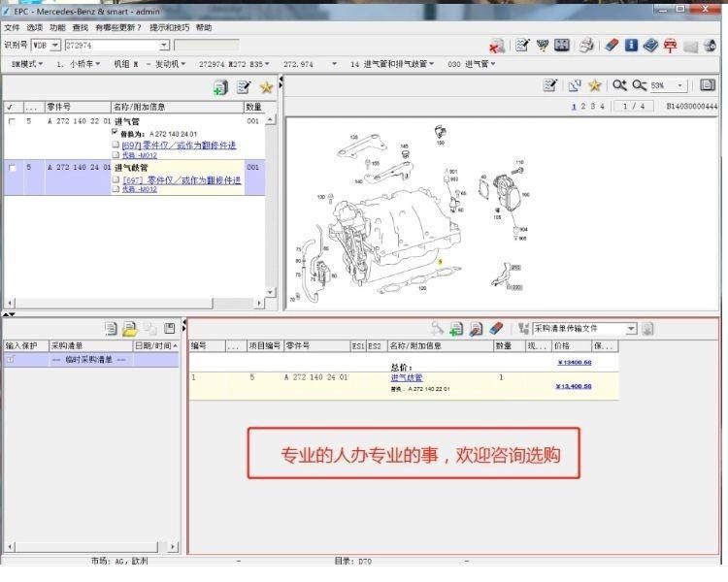This screenshot has width=728, height=582.
Task: Open the 53% zoom level dropdown
Action: 679,85
